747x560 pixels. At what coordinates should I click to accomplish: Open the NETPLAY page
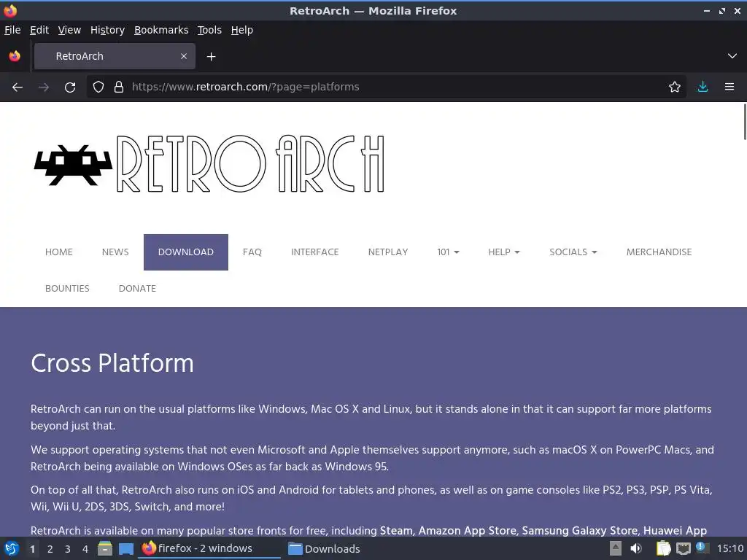[388, 252]
